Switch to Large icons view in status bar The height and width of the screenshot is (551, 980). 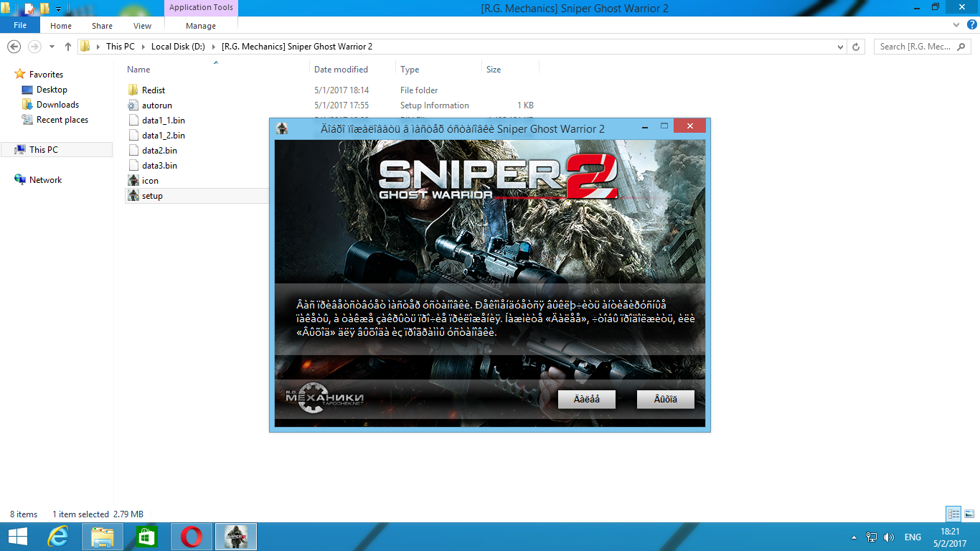tap(969, 514)
